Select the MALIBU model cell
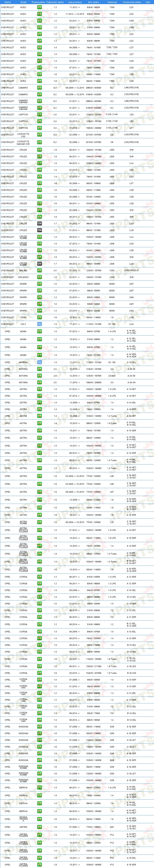Image resolution: width=154 pixels, height=868 pixels. [23, 271]
